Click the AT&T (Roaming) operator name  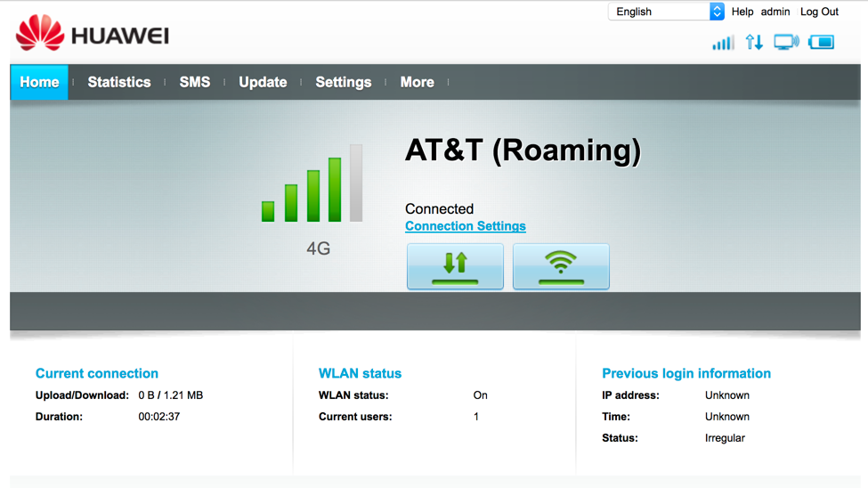click(523, 150)
